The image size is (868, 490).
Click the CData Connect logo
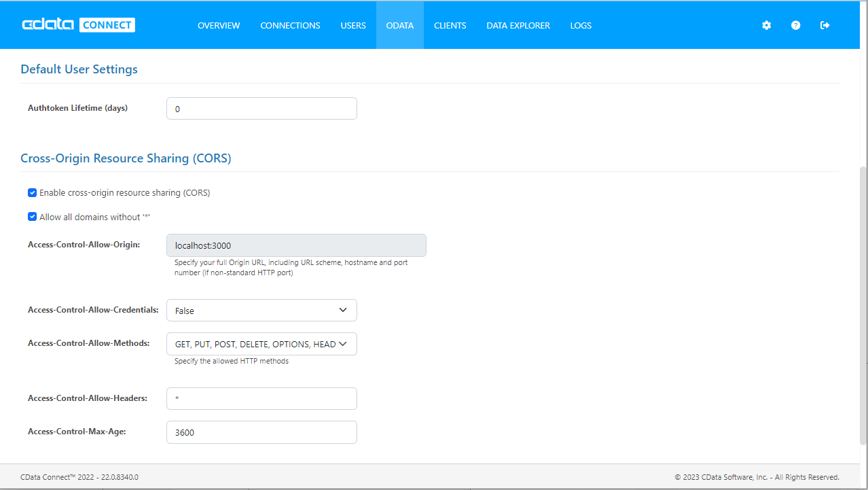coord(78,25)
